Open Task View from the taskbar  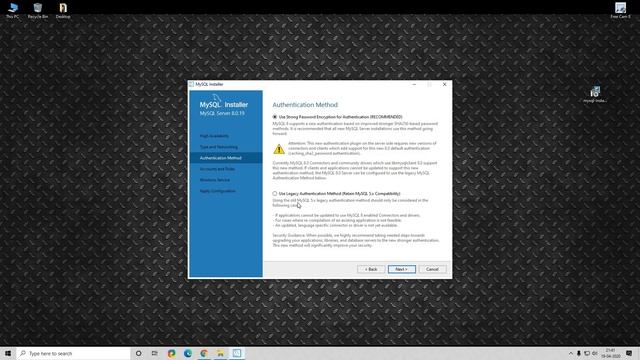pos(155,353)
